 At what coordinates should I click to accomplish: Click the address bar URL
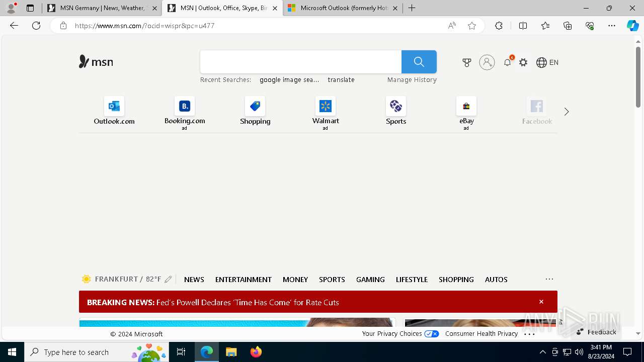[145, 26]
